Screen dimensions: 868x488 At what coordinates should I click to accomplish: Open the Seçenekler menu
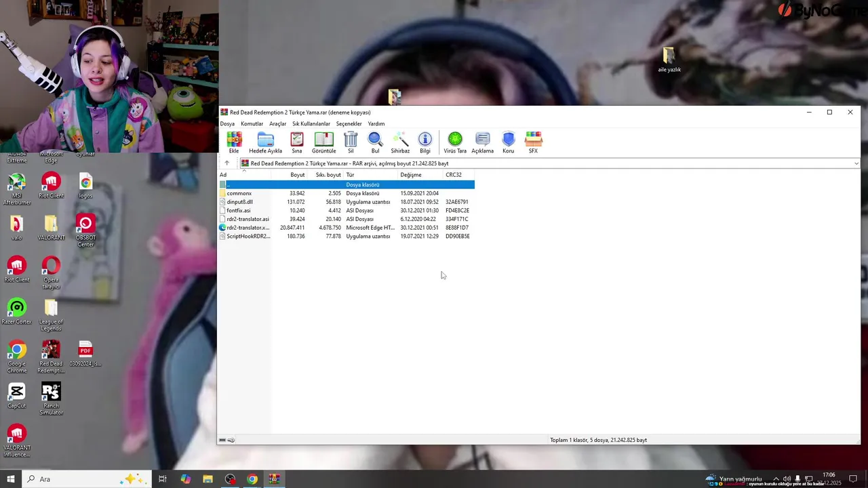pyautogui.click(x=349, y=124)
